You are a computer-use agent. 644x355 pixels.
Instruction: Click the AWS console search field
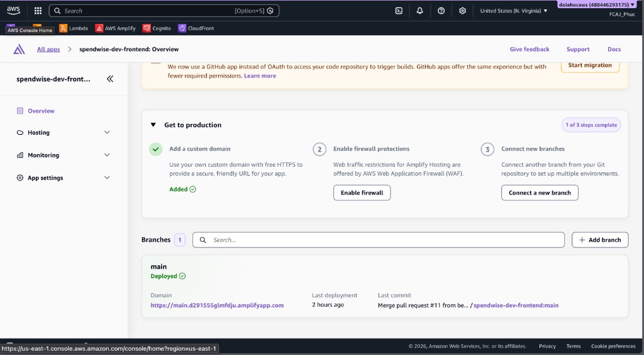164,11
